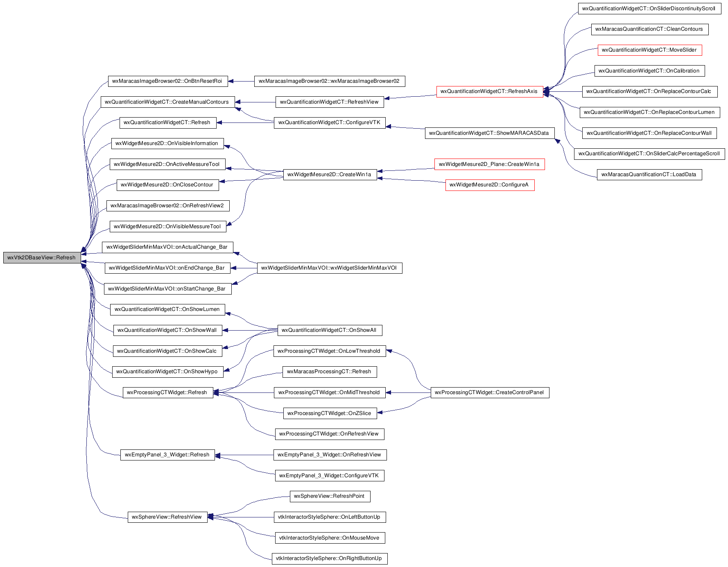The image size is (728, 567).
Task: Select vtkInteractorStyleSphere::OnMouseMove node
Action: click(x=330, y=538)
